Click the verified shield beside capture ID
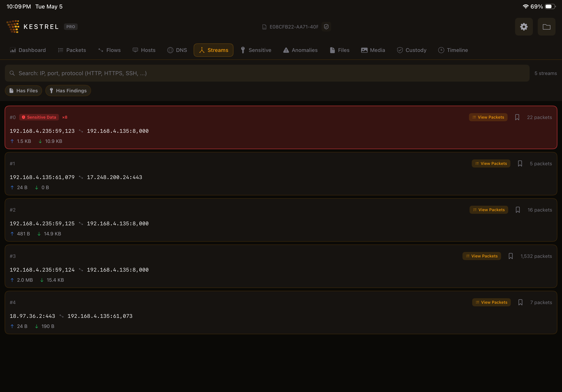562x392 pixels. (326, 27)
